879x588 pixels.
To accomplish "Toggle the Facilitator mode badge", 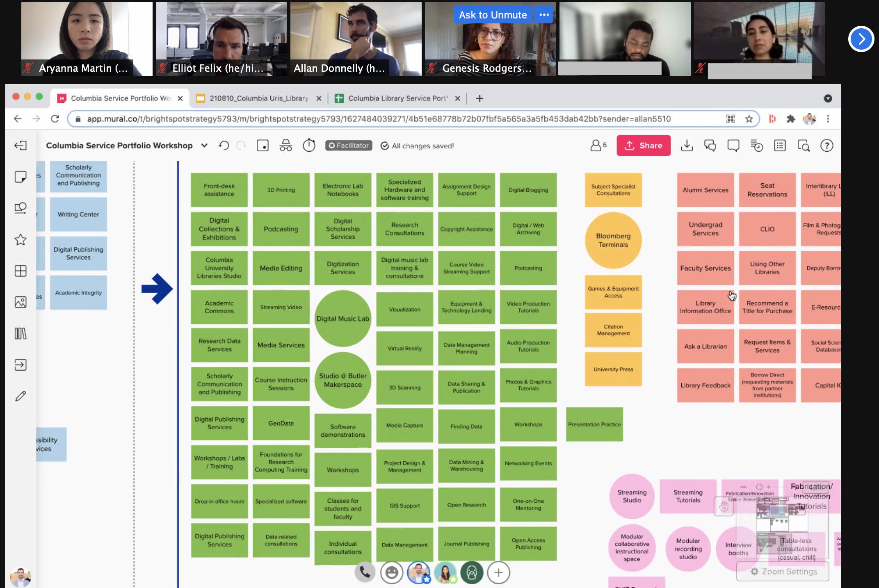I will click(349, 146).
